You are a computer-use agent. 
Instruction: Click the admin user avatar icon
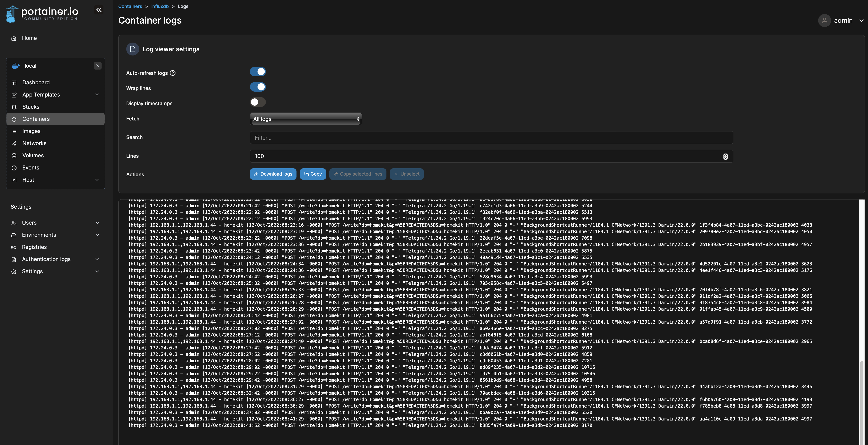(824, 21)
